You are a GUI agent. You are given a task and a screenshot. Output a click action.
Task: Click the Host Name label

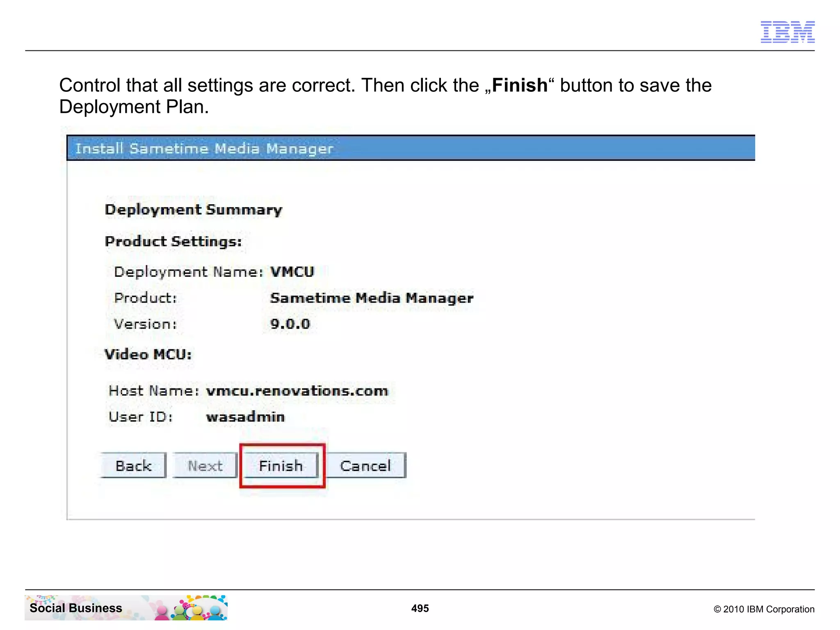[x=154, y=391]
